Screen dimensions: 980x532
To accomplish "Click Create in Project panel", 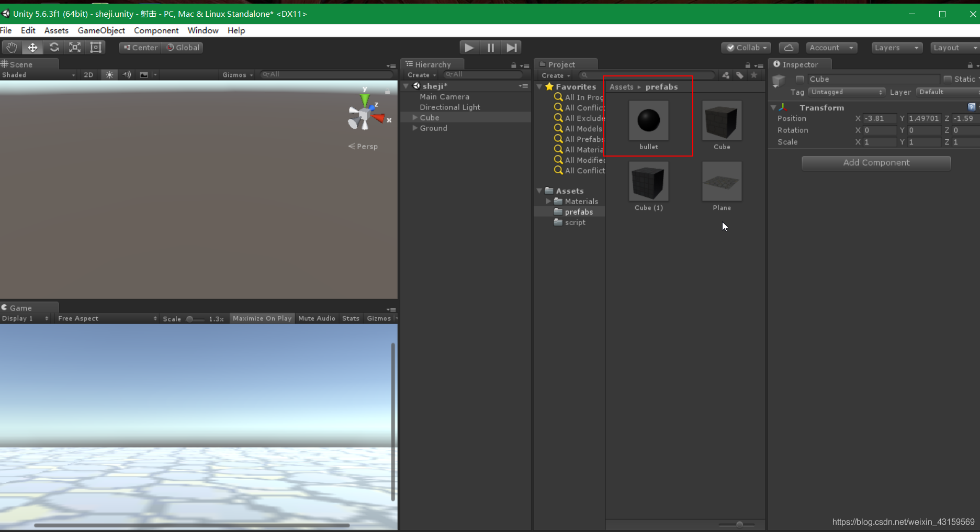I will 556,75.
